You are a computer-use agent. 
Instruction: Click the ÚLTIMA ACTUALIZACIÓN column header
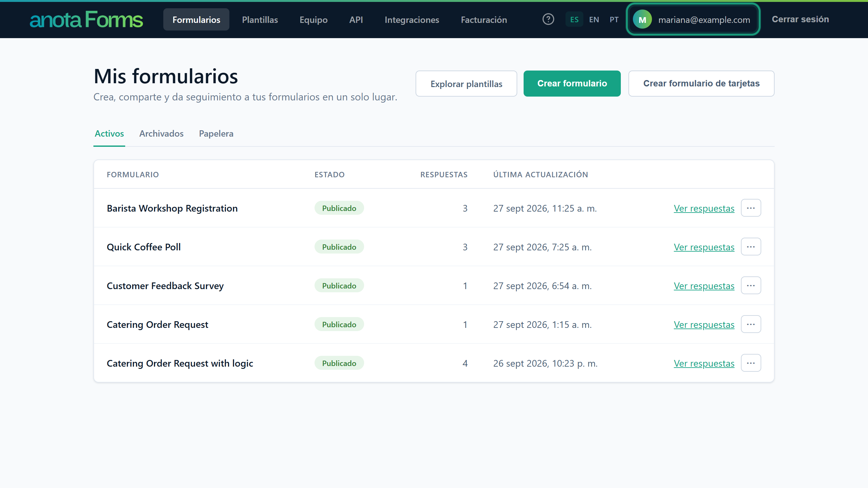click(x=540, y=174)
